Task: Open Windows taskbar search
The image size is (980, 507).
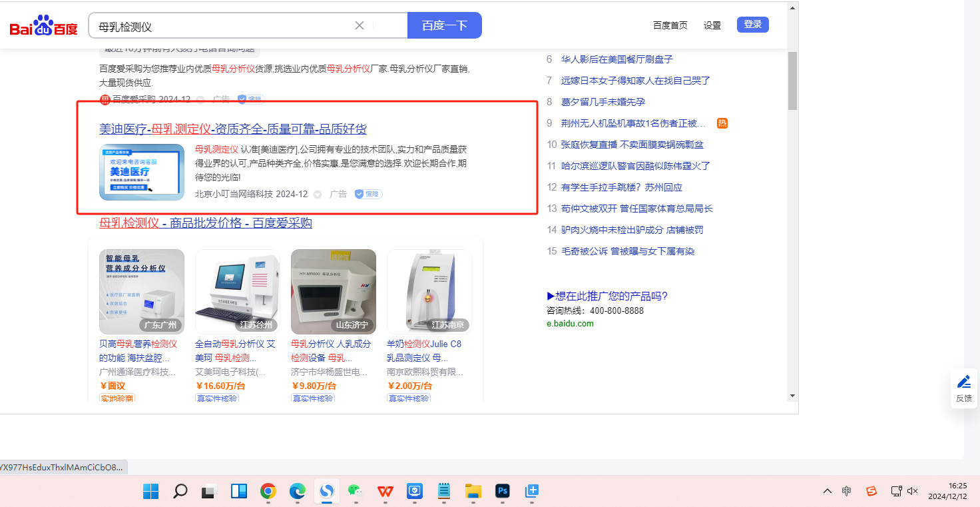Action: pos(180,492)
